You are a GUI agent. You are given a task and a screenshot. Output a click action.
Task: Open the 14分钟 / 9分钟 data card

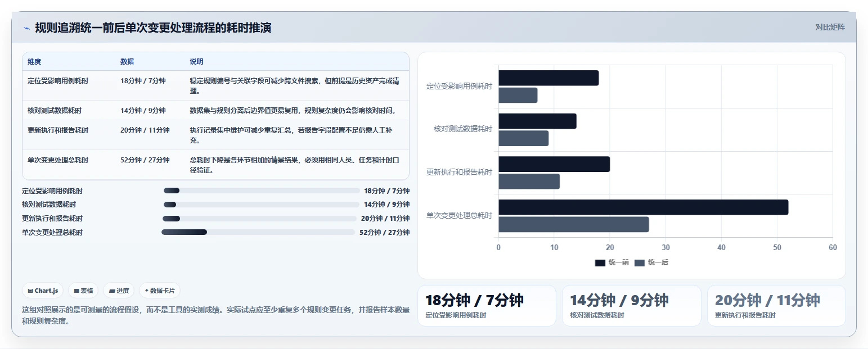click(x=631, y=306)
